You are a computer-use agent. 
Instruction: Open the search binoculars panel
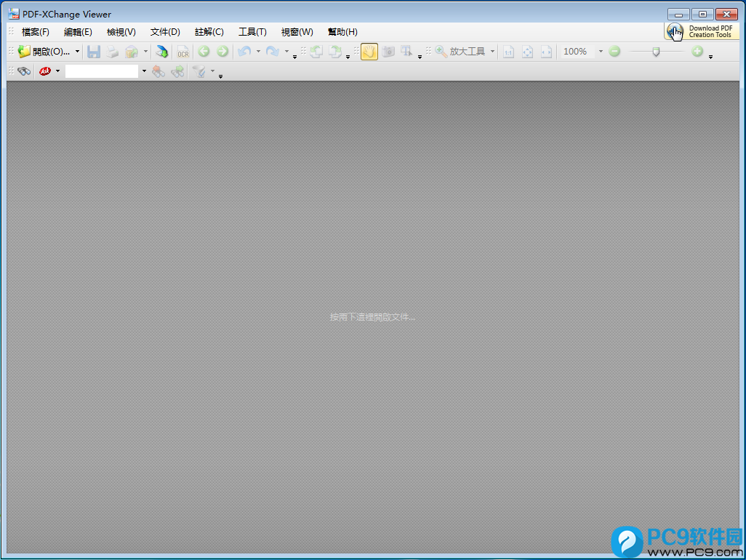(x=24, y=71)
